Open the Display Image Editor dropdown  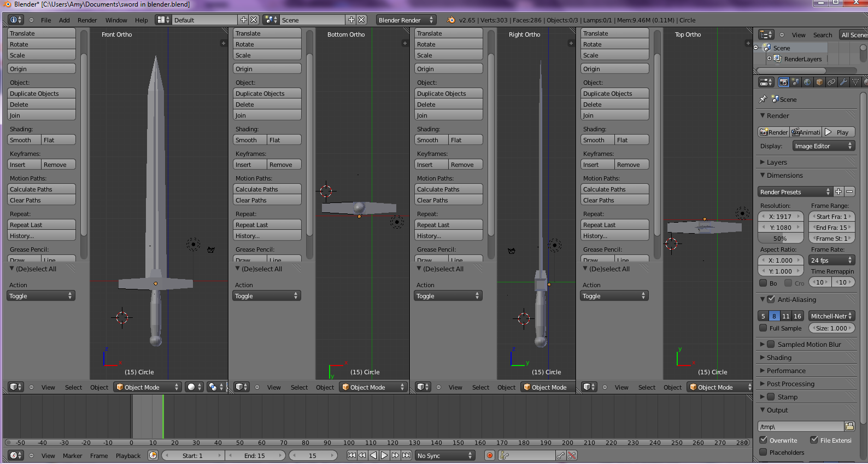click(x=823, y=146)
